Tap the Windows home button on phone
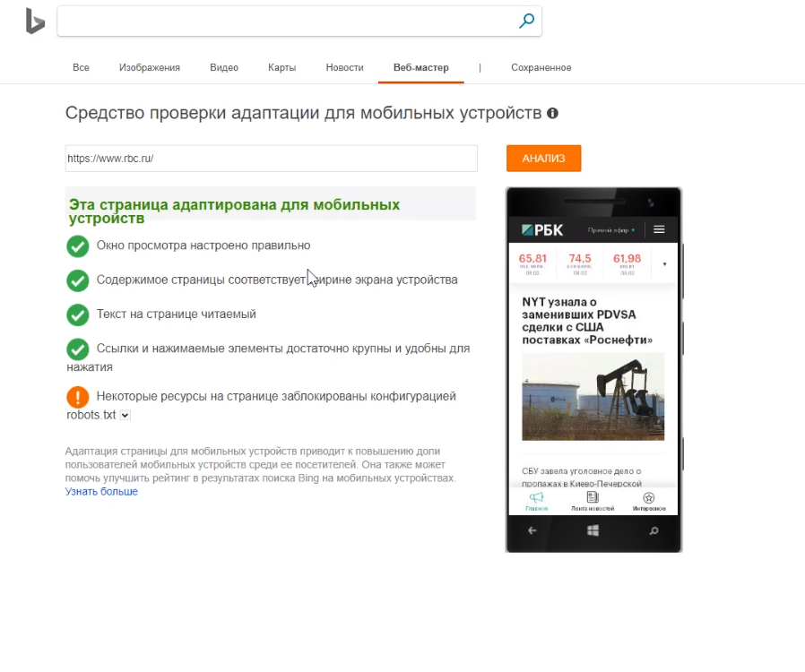The height and width of the screenshot is (672, 805). click(593, 530)
